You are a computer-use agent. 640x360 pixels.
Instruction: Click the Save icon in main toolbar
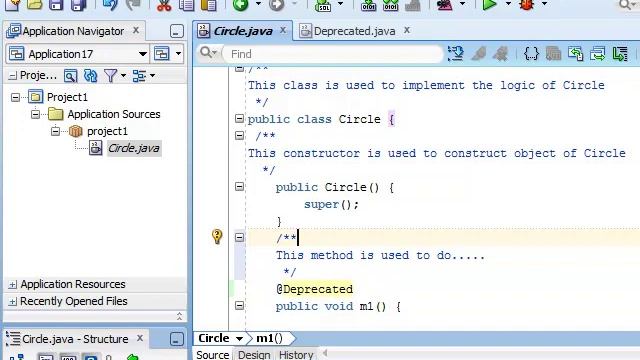[56, 5]
